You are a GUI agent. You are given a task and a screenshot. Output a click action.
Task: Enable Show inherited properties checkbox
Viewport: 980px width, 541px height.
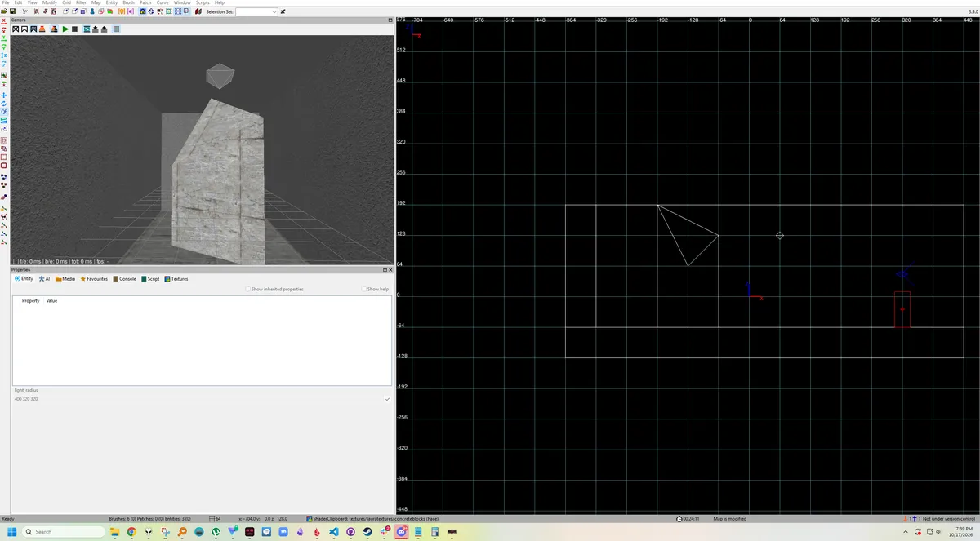point(248,289)
